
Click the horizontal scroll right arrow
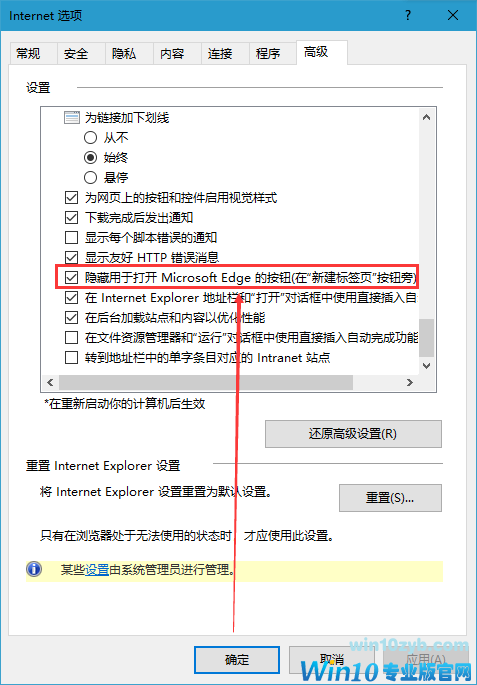tap(409, 383)
